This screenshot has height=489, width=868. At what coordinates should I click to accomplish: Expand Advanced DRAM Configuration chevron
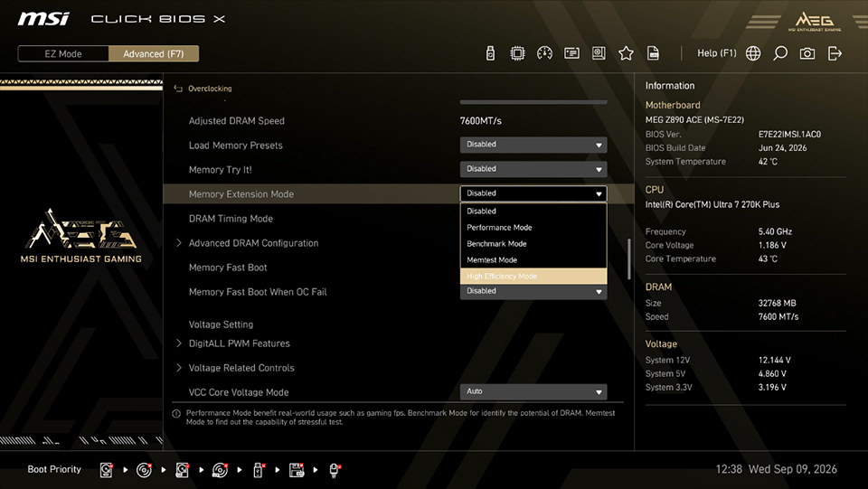179,243
